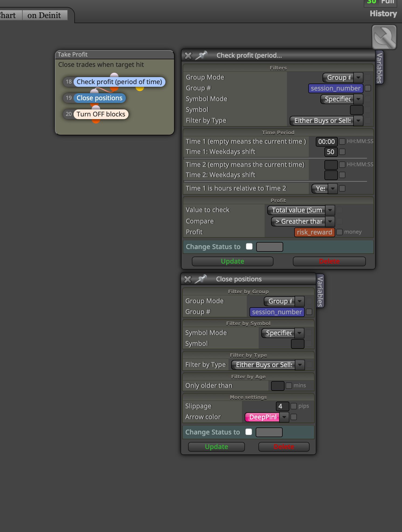Screen dimensions: 402x532
Task: Toggle checkbox next to Group # in Check profit
Action: 368,88
